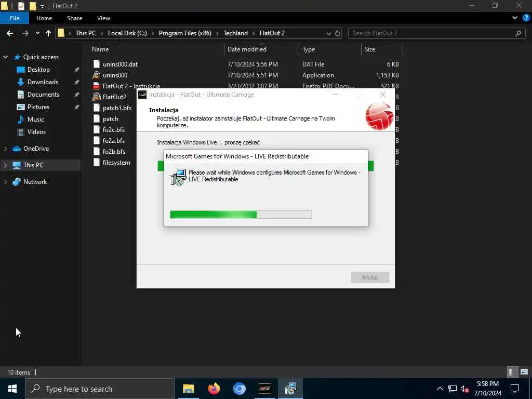Collapse the Quick access tree node

[x=5, y=57]
